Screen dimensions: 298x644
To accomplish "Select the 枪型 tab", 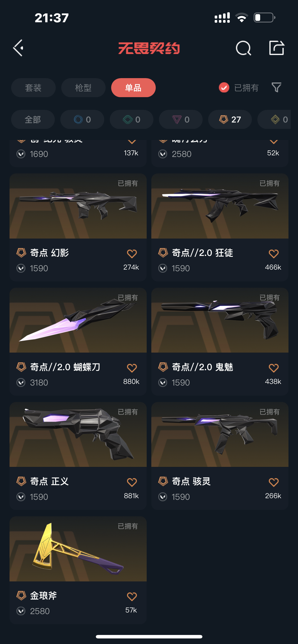I will (x=83, y=88).
